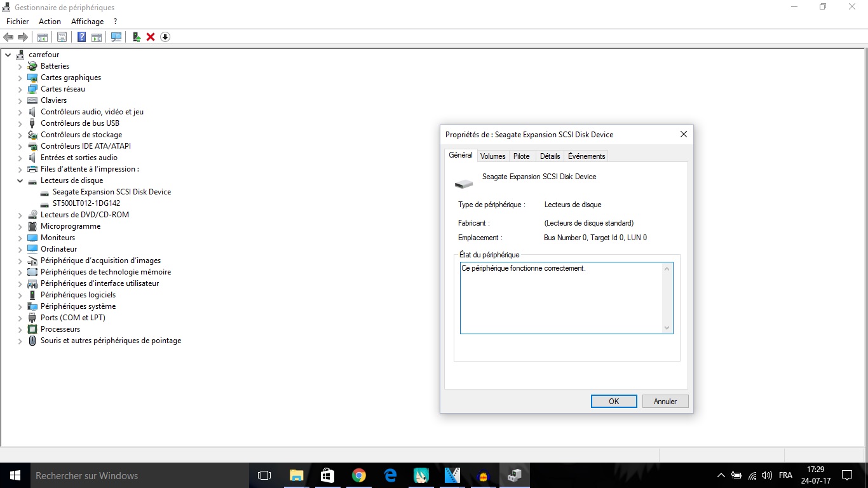Select Souris et autres périphériques de pointage

click(x=111, y=341)
